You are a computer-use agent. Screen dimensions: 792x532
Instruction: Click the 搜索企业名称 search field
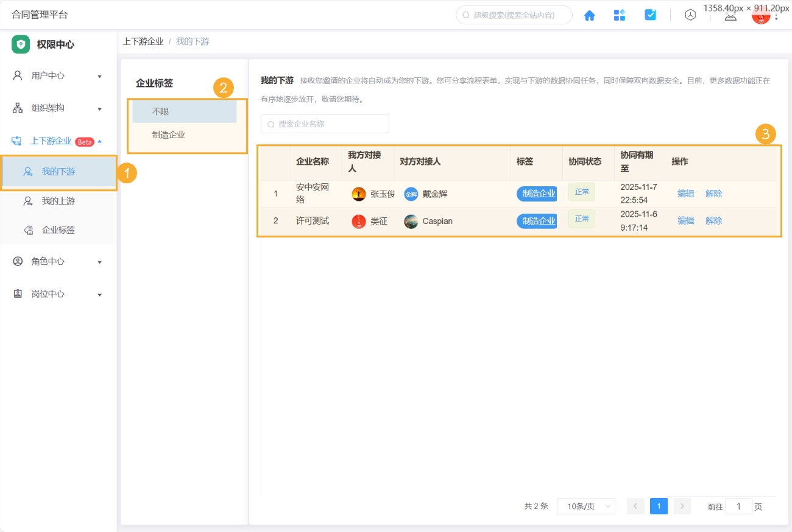(325, 124)
